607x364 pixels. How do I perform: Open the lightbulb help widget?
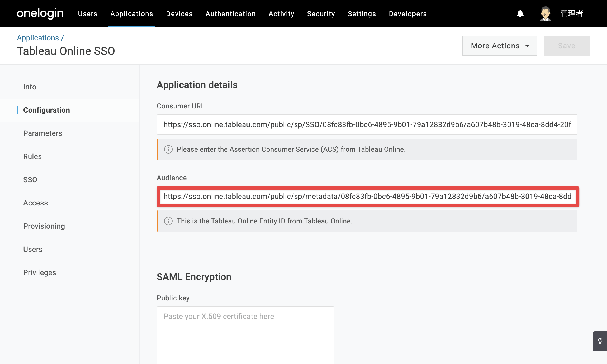coord(600,341)
